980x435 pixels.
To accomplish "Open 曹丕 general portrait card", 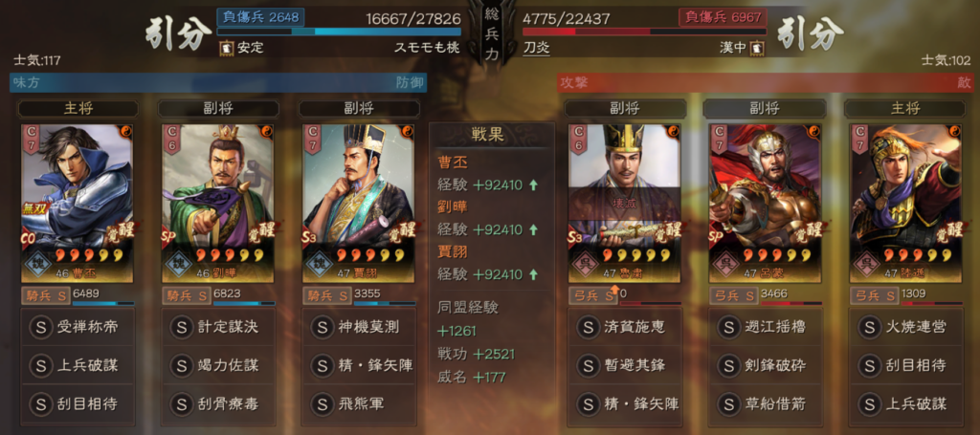I will [x=78, y=203].
